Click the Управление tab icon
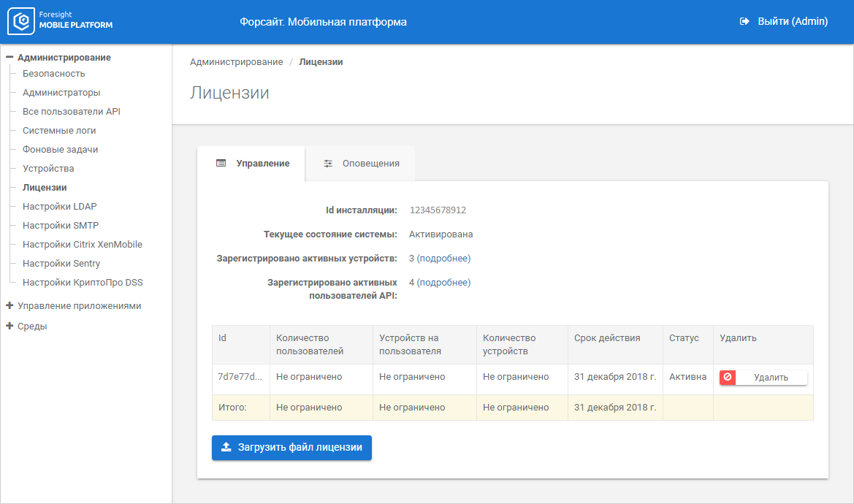The width and height of the screenshot is (854, 504). pos(221,164)
